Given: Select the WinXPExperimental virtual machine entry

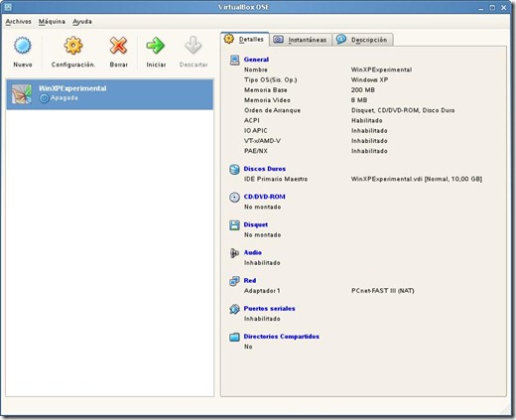Looking at the screenshot, I should click(109, 94).
